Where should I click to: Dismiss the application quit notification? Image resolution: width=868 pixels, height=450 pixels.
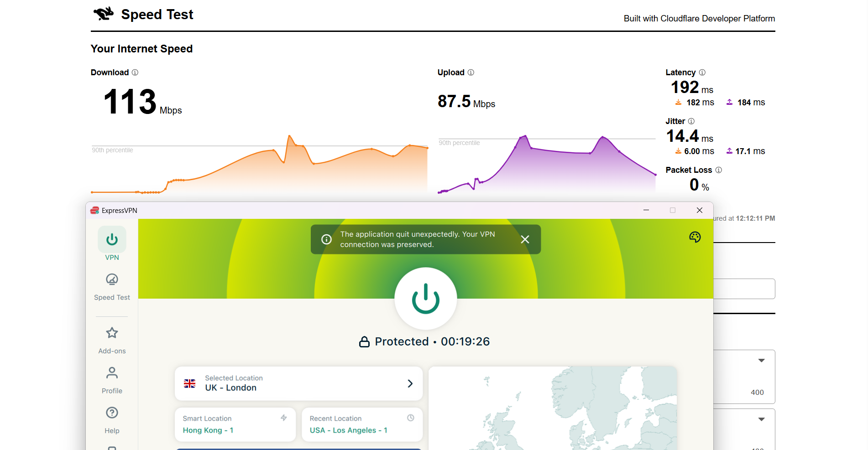(525, 239)
